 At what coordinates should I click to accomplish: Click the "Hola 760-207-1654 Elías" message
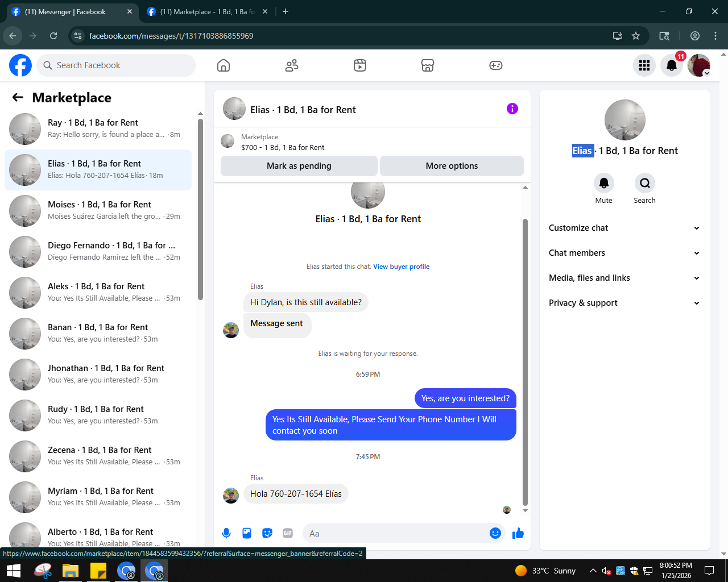pyautogui.click(x=296, y=494)
